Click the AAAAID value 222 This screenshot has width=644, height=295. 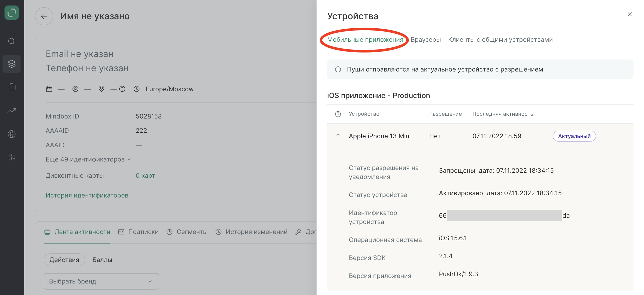click(141, 130)
